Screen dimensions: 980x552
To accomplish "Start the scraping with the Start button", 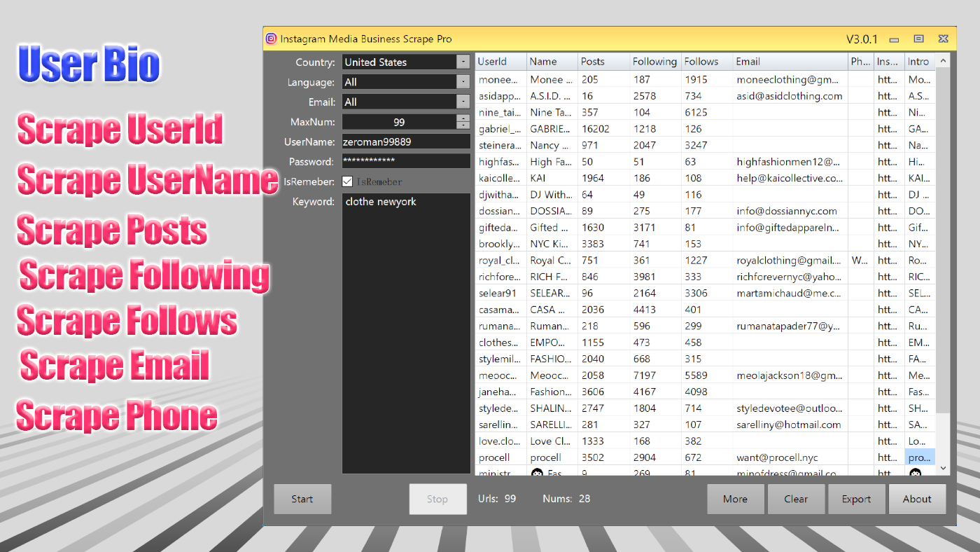I will (302, 499).
